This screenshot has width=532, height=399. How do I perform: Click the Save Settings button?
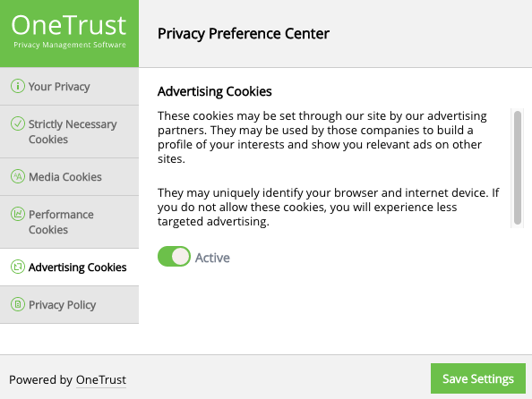[x=478, y=378]
